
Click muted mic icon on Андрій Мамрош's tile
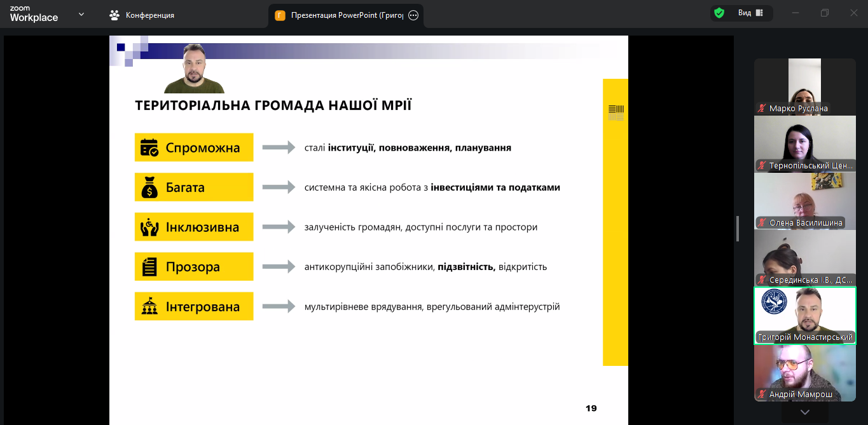coord(761,395)
